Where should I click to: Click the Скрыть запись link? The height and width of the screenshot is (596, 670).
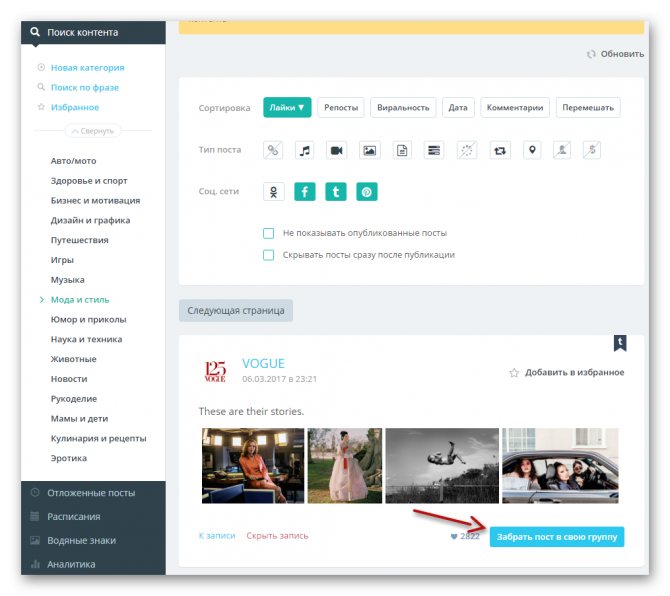[x=277, y=535]
